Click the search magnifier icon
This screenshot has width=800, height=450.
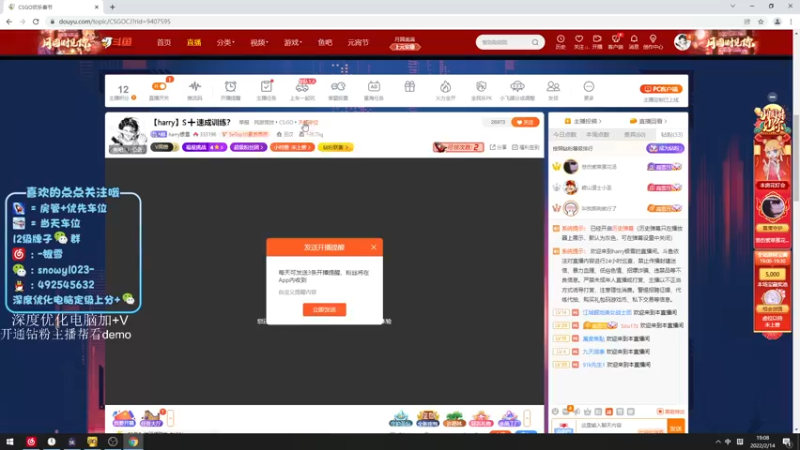tap(535, 42)
